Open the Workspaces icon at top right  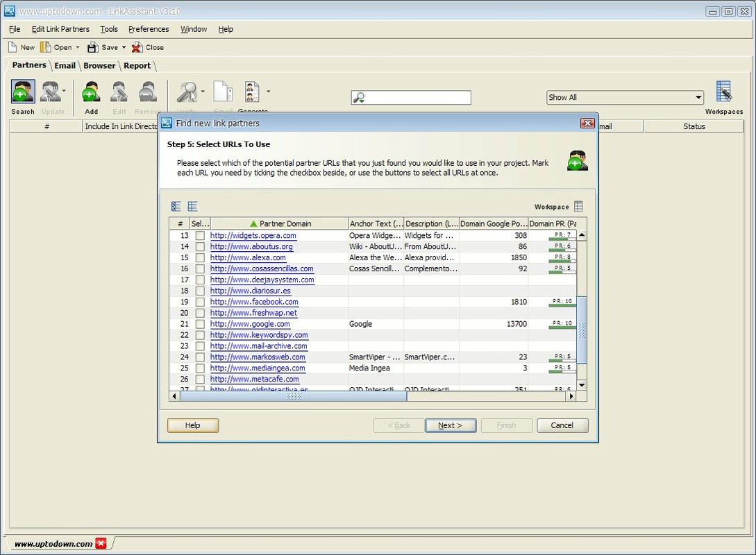coord(723,92)
